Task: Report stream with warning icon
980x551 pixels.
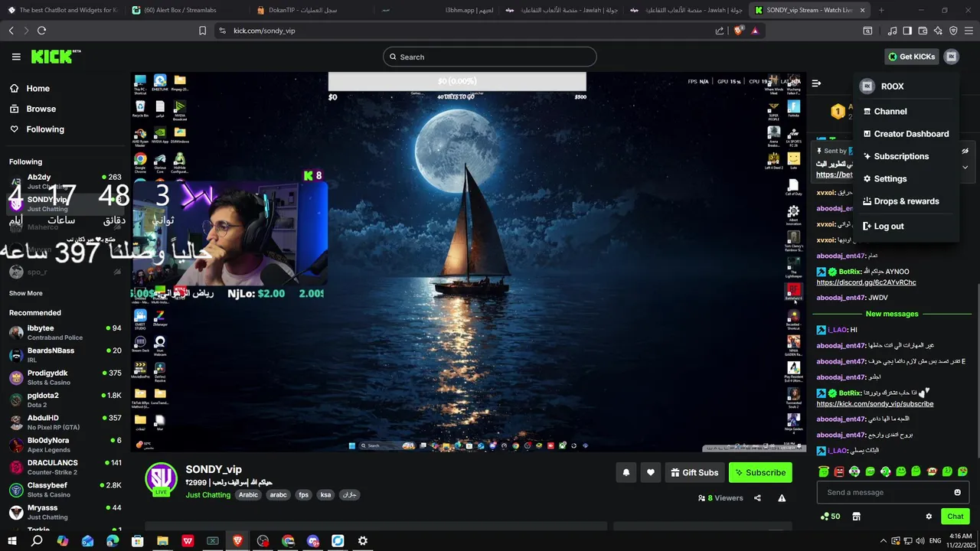Action: [x=782, y=498]
